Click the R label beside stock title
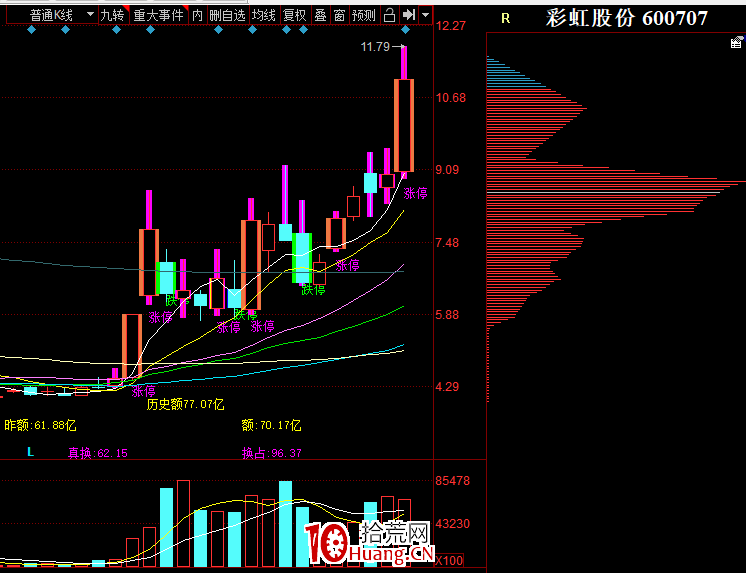746x573 pixels. pos(506,19)
